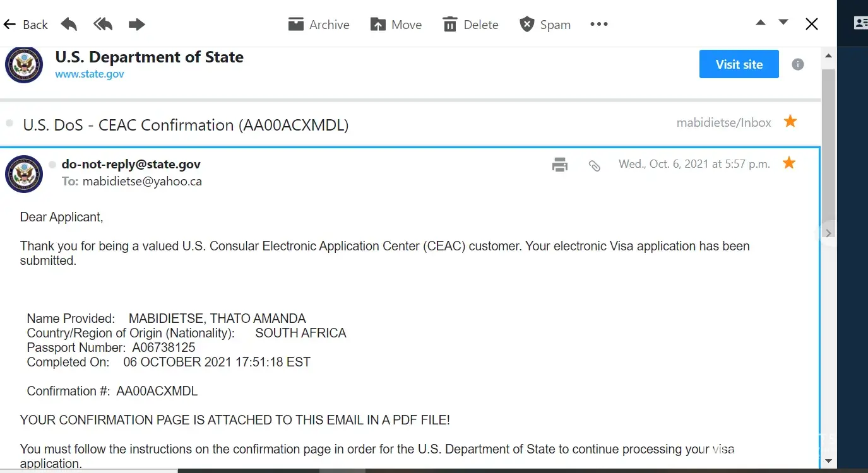Go back to the inbox

pos(26,25)
